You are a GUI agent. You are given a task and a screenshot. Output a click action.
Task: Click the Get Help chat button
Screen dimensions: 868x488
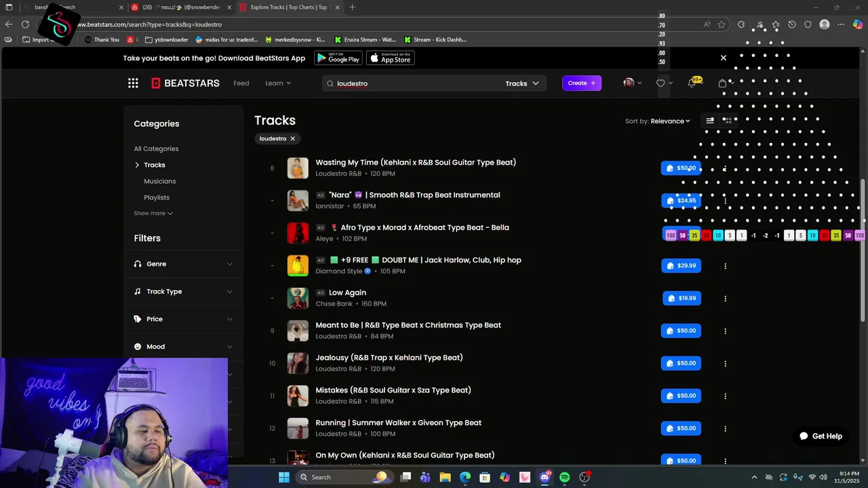[821, 436]
